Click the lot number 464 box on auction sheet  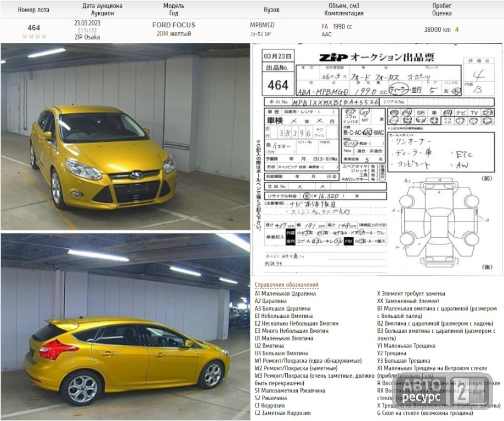(x=278, y=85)
